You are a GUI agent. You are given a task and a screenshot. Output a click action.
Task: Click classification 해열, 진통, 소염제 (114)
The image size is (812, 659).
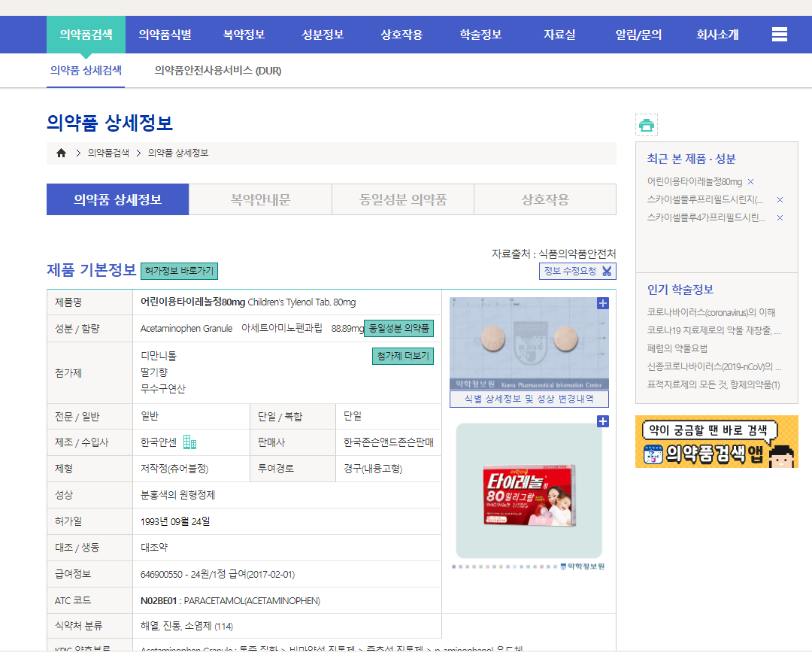(186, 627)
